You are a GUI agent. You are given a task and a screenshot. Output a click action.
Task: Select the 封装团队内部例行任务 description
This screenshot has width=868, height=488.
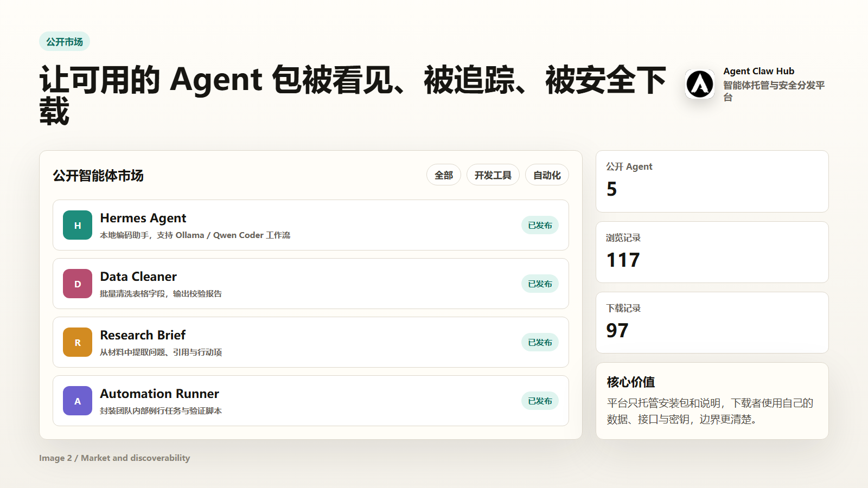pyautogui.click(x=161, y=411)
